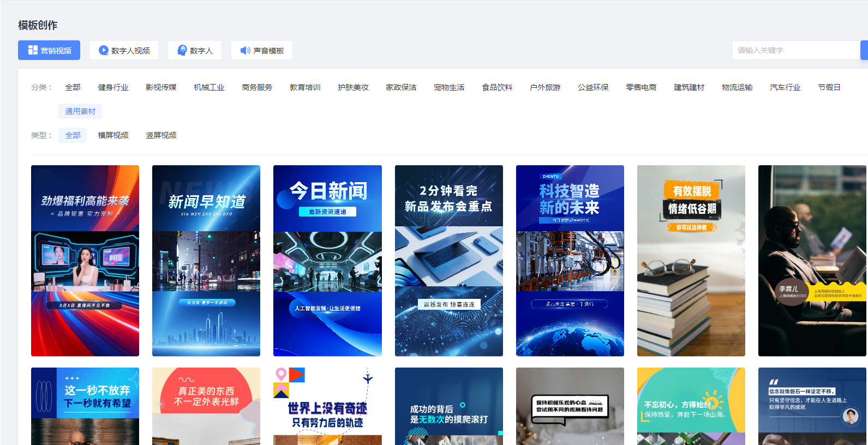
Task: Open the 有效摆脱情绪低谷期 template
Action: click(x=691, y=261)
